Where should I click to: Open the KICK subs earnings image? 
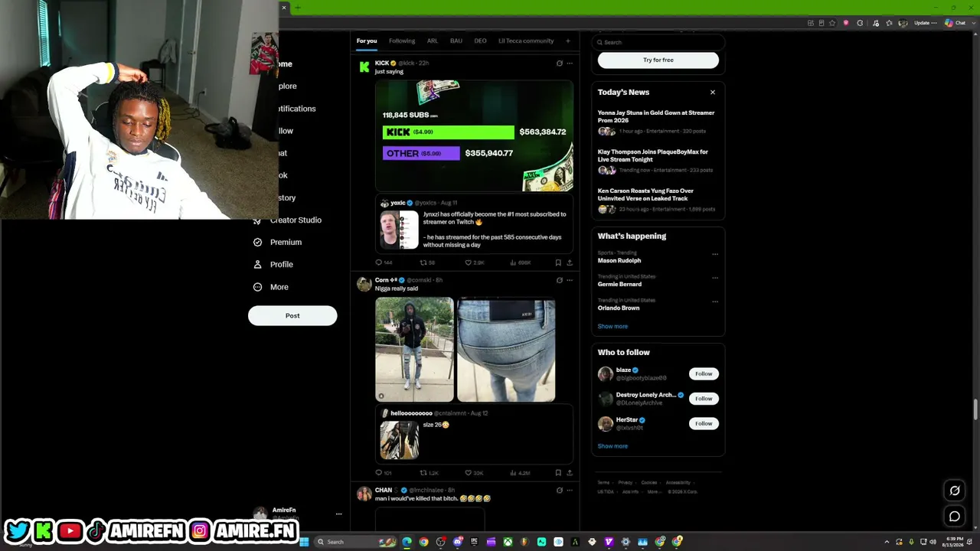pyautogui.click(x=474, y=135)
